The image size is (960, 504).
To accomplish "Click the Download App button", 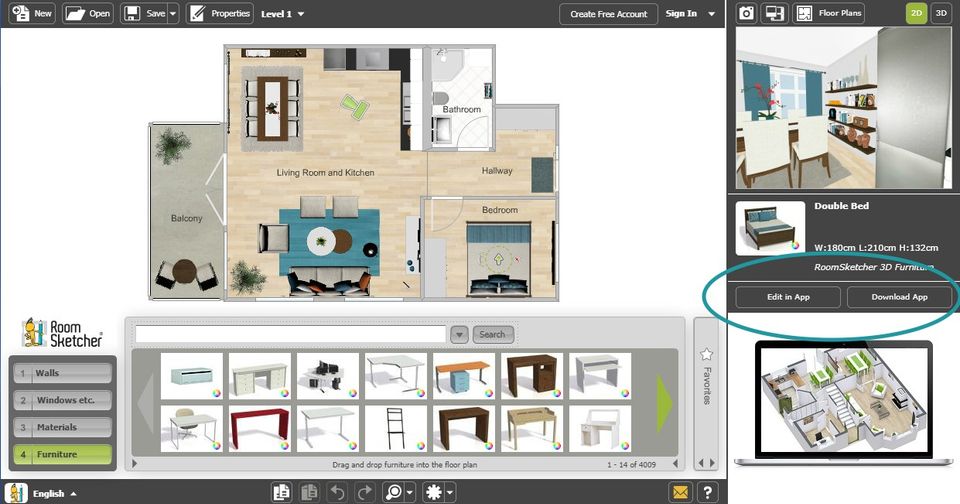I will point(899,297).
